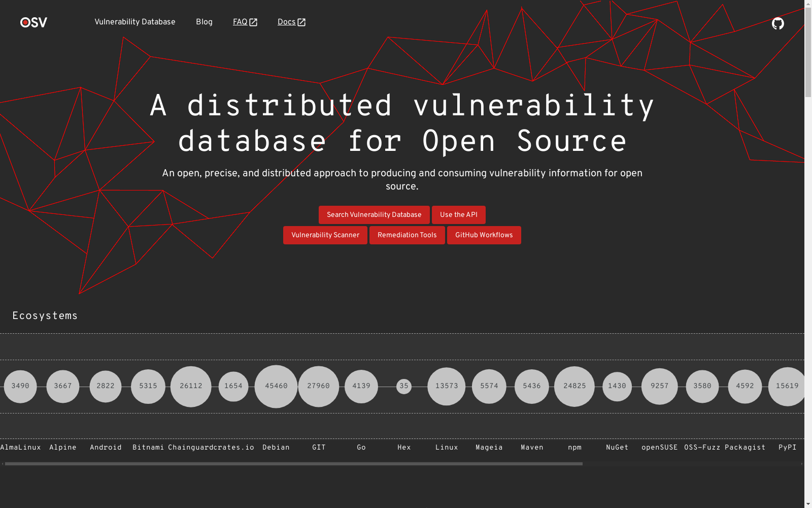The width and height of the screenshot is (812, 508).
Task: Click the Android ecosystem label
Action: point(106,448)
